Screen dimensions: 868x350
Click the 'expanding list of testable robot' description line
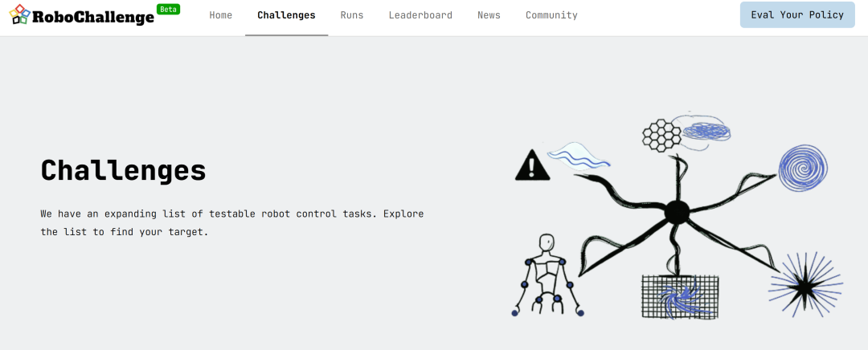232,214
